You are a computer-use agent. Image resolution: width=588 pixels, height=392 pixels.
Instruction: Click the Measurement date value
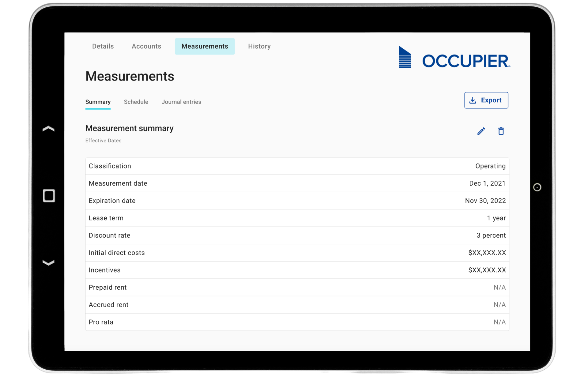click(x=487, y=183)
